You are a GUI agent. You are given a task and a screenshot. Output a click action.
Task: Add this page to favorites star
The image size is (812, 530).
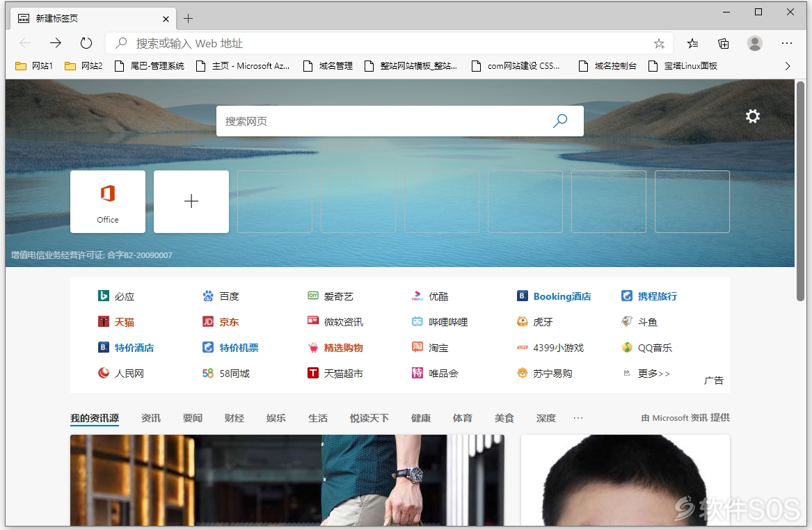click(659, 44)
